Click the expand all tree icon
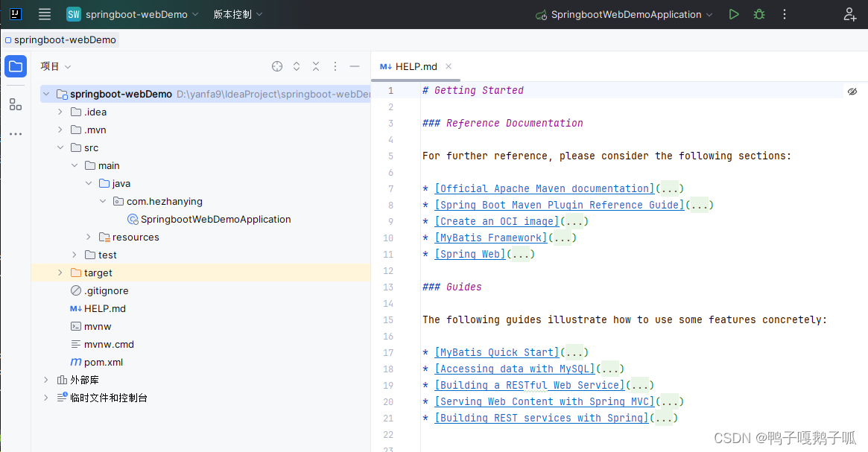The height and width of the screenshot is (452, 868). pos(297,66)
